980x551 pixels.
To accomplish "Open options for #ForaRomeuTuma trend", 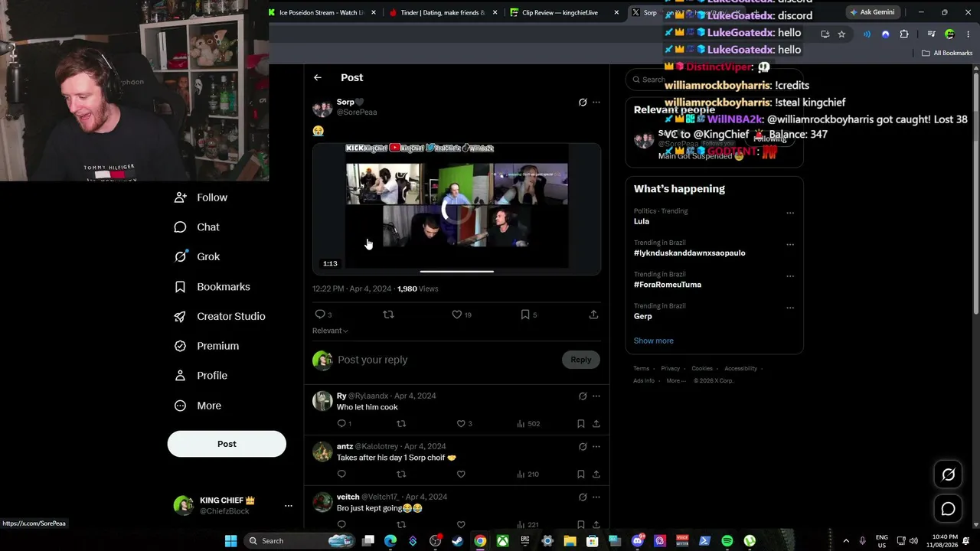I will click(x=790, y=276).
